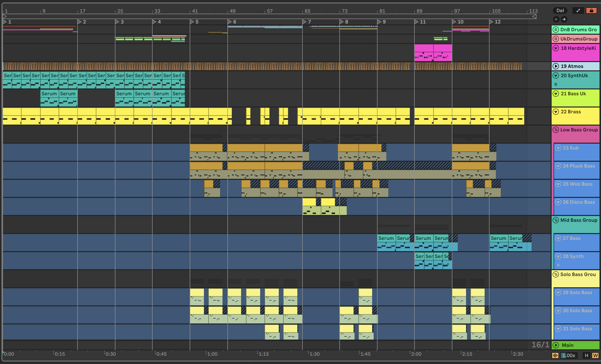The image size is (601, 364).
Task: Jump to locator 7 marker
Action: coord(304,22)
